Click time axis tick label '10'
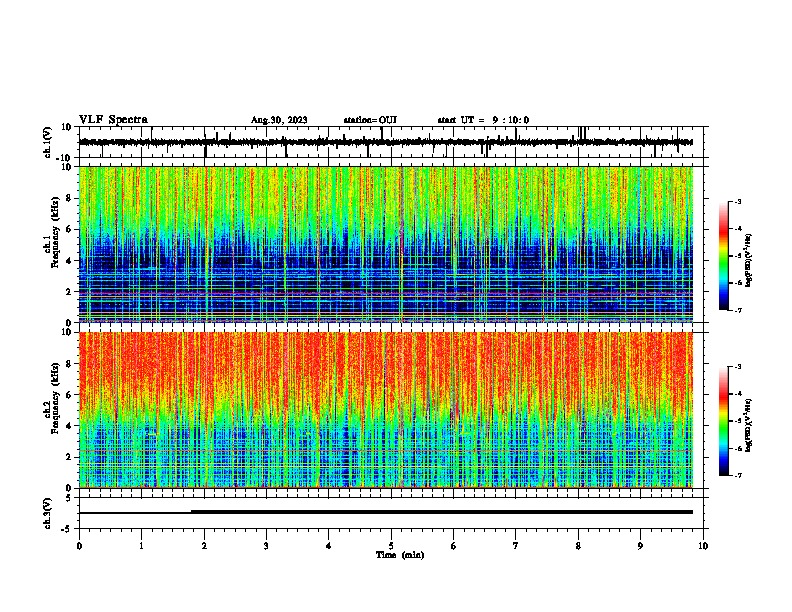Image resolution: width=792 pixels, height=612 pixels. pos(703,546)
